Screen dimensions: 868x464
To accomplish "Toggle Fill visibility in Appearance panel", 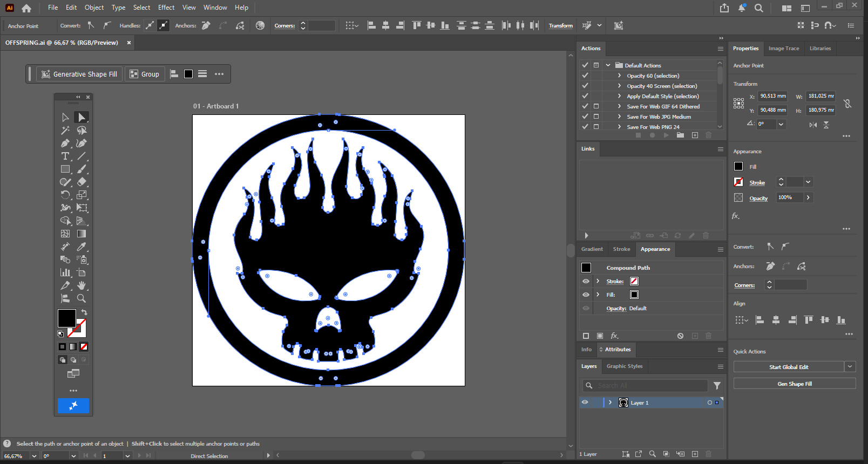I will pos(586,295).
